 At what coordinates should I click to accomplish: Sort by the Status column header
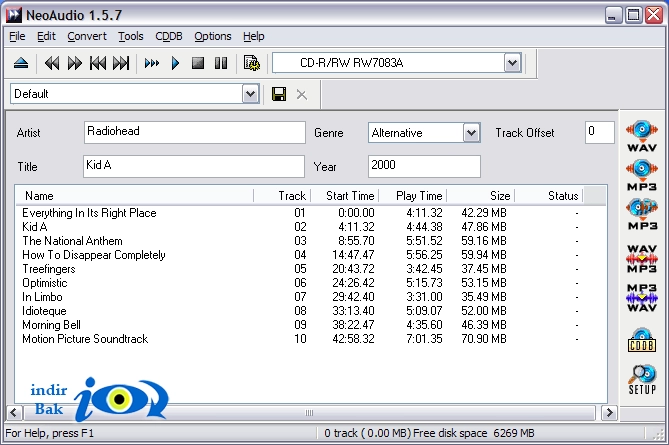coord(549,196)
